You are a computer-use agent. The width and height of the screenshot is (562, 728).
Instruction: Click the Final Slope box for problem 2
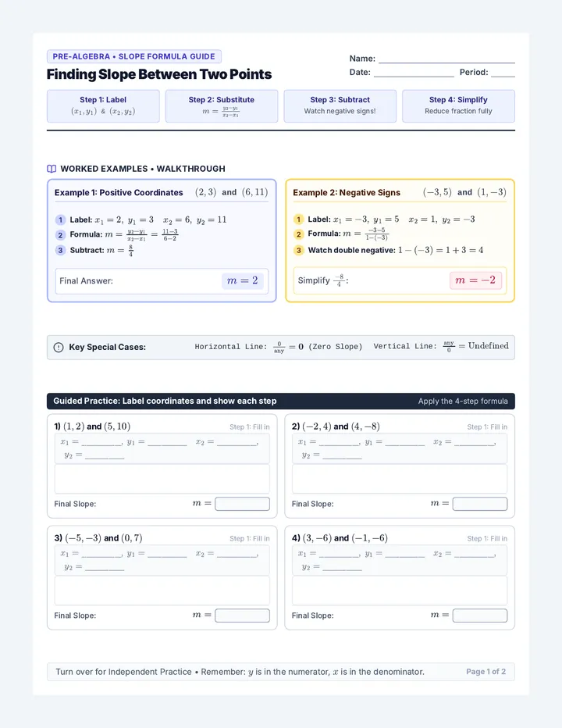point(480,504)
